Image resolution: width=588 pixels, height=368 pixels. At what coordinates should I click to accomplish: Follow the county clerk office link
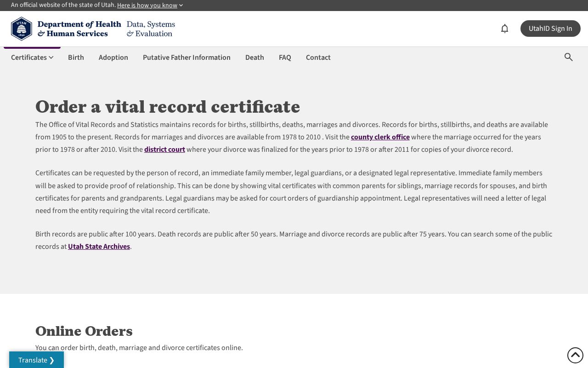pyautogui.click(x=380, y=137)
